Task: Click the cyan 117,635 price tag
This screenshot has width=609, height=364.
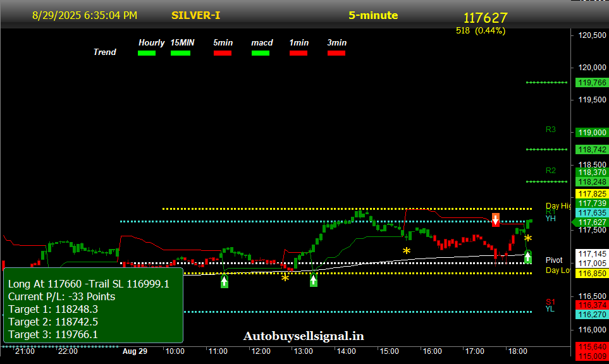Action: click(x=592, y=213)
